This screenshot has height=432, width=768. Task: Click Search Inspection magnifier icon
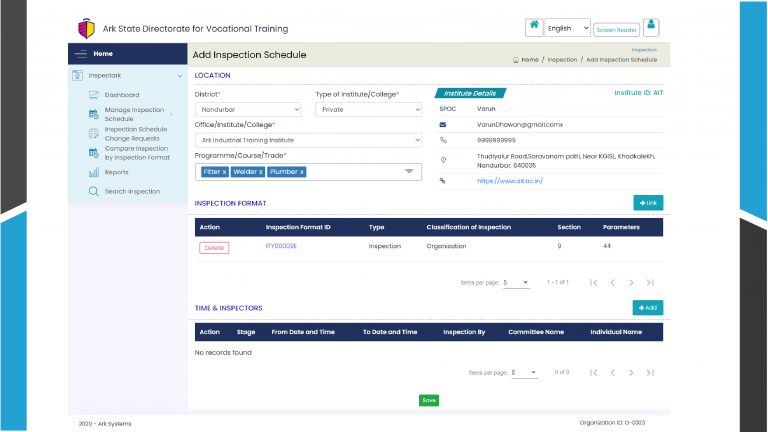(94, 191)
